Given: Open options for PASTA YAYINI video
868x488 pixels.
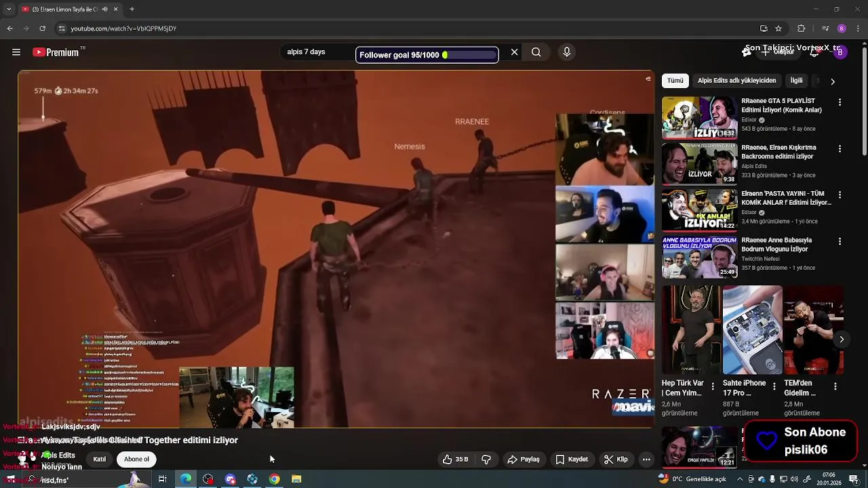Looking at the screenshot, I should coord(840,195).
